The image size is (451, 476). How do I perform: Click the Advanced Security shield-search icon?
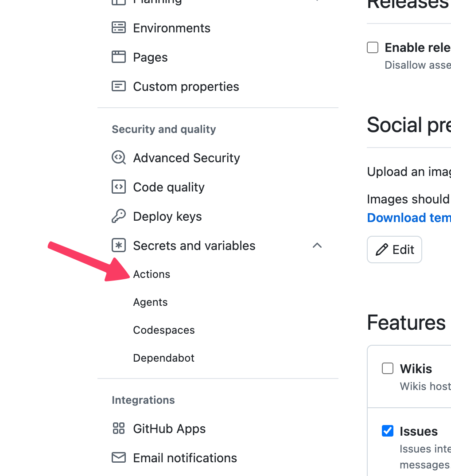[119, 157]
